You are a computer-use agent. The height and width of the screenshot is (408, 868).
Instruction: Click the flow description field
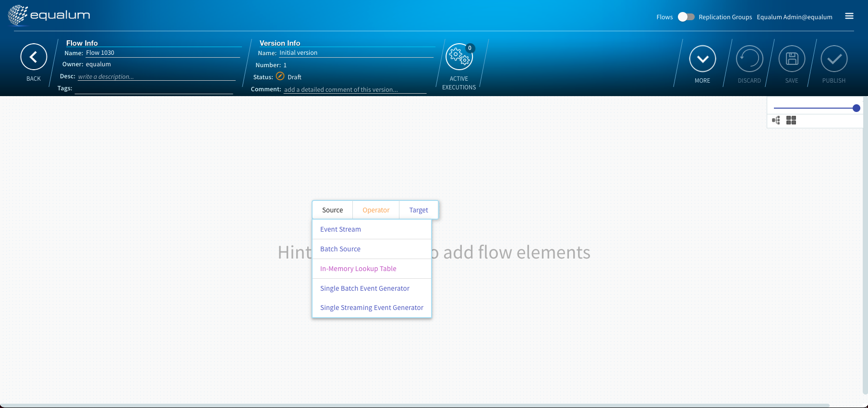(157, 76)
